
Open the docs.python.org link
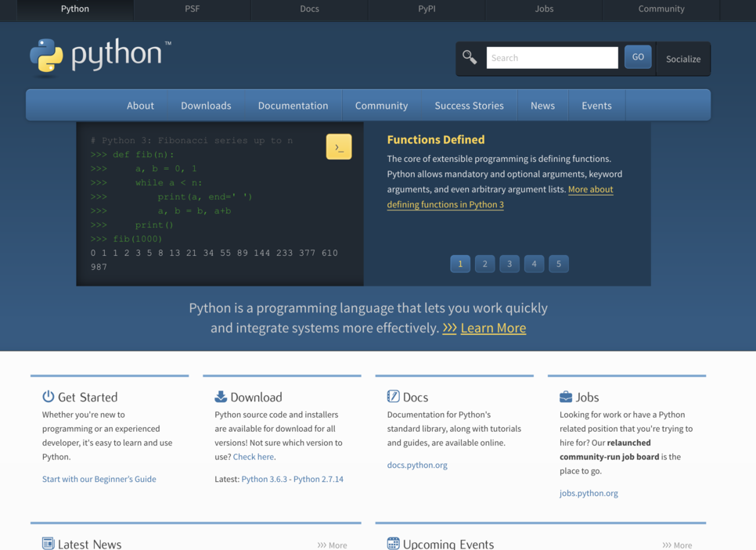[417, 466]
